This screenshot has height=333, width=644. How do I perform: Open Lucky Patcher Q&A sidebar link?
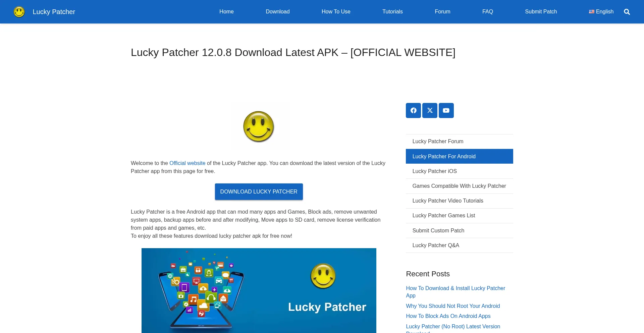click(459, 245)
